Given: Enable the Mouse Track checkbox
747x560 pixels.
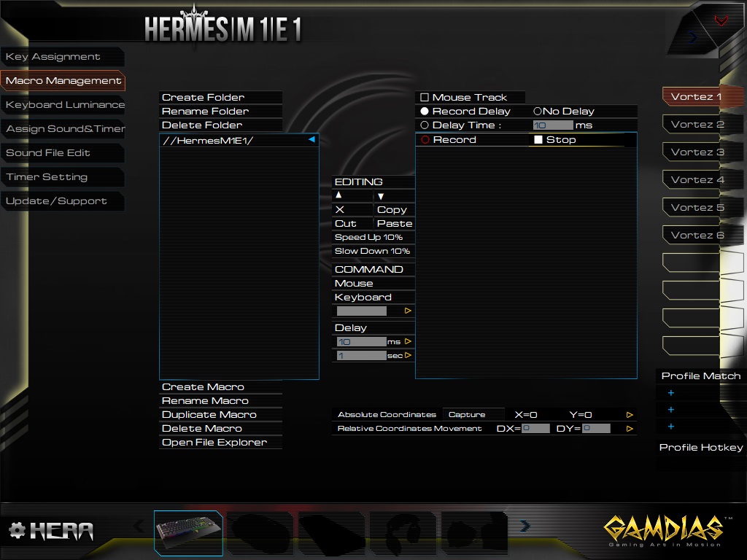Looking at the screenshot, I should coord(425,98).
